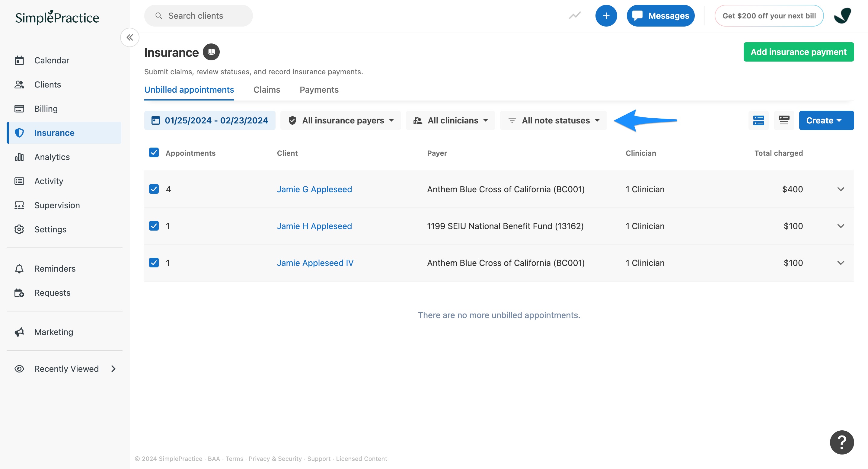The height and width of the screenshot is (469, 868).
Task: Open All clinicians dropdown
Action: [451, 120]
